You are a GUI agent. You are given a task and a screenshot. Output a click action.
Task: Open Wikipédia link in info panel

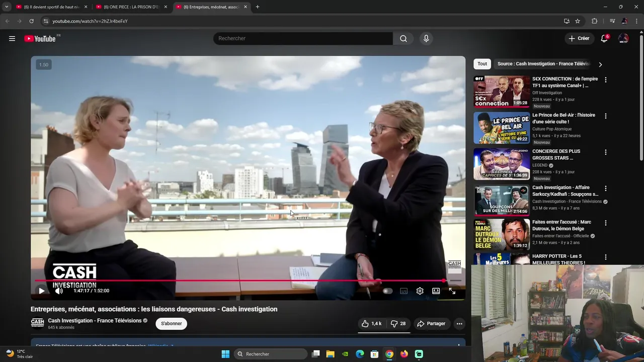click(x=160, y=346)
